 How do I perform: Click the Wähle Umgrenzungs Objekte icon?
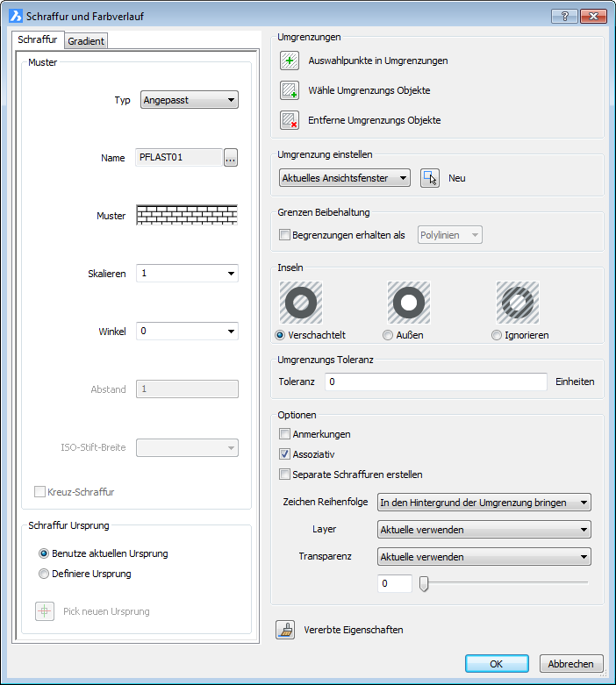pos(290,90)
